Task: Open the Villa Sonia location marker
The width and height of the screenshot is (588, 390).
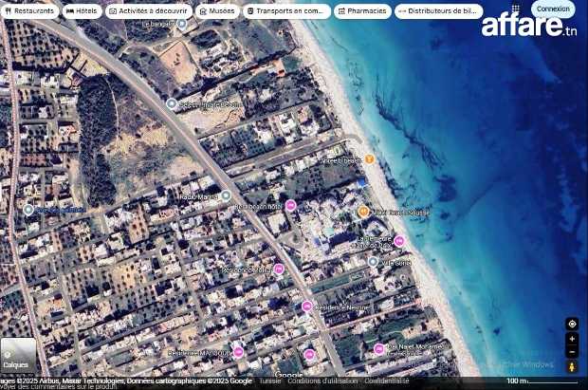Action: (x=373, y=262)
